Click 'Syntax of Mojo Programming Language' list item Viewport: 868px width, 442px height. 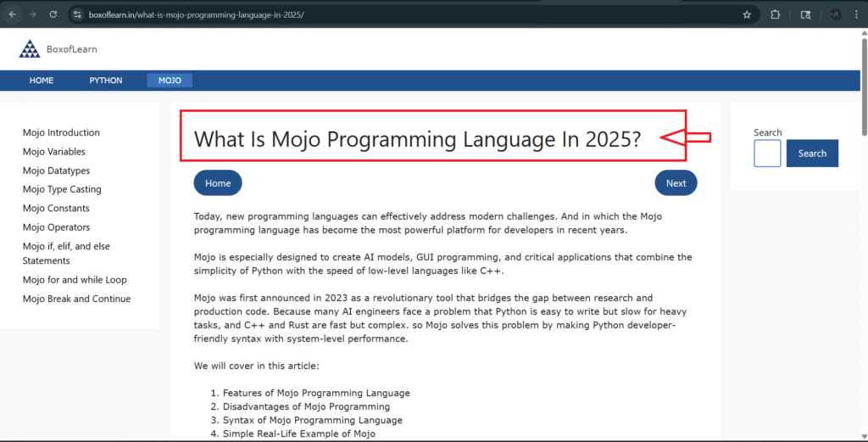[x=313, y=421]
